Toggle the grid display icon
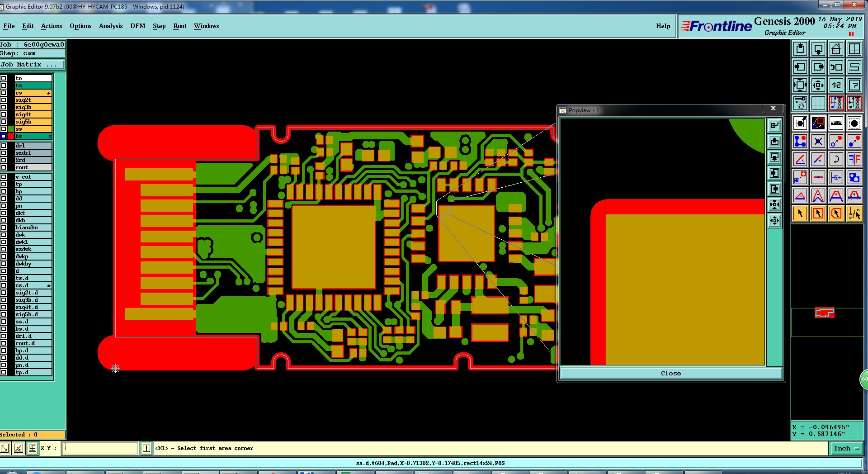 pyautogui.click(x=818, y=103)
